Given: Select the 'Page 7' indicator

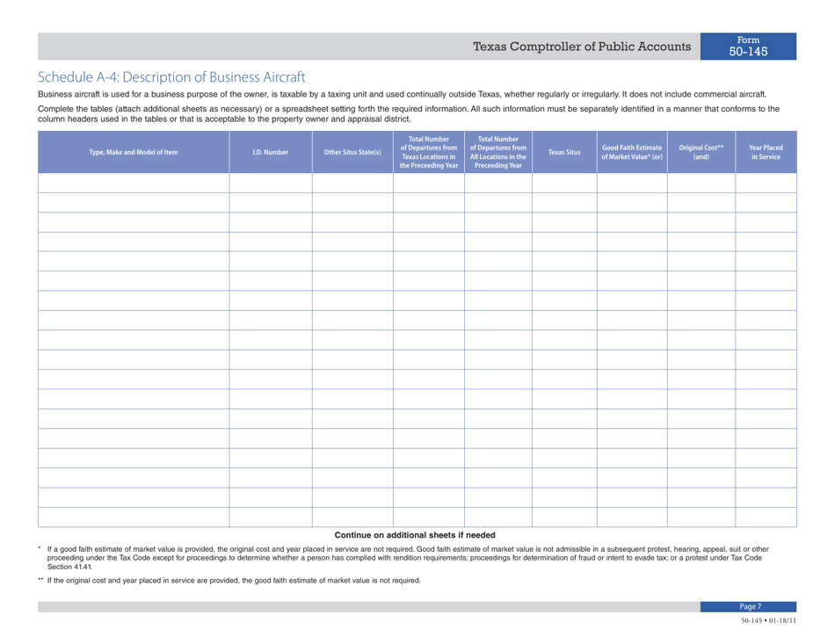Looking at the screenshot, I should pyautogui.click(x=749, y=606).
